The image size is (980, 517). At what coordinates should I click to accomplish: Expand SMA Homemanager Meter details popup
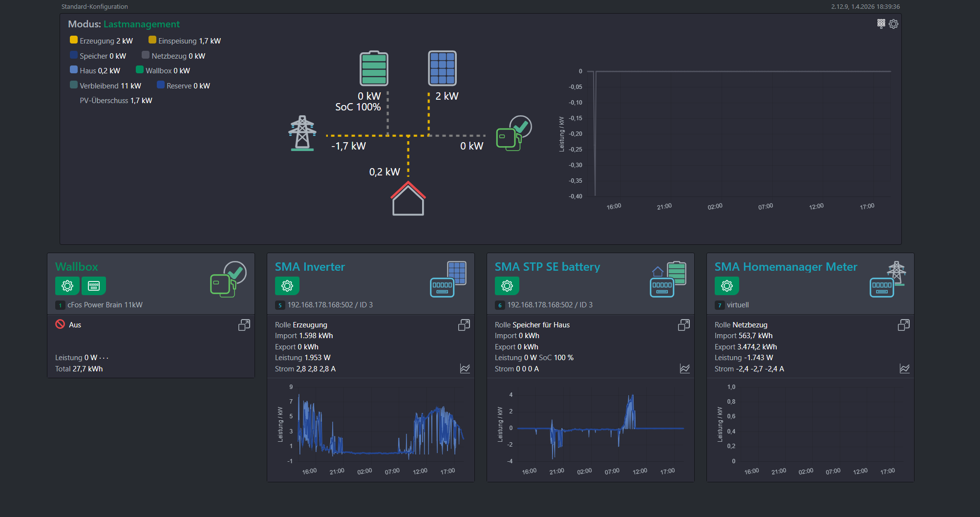(x=903, y=325)
